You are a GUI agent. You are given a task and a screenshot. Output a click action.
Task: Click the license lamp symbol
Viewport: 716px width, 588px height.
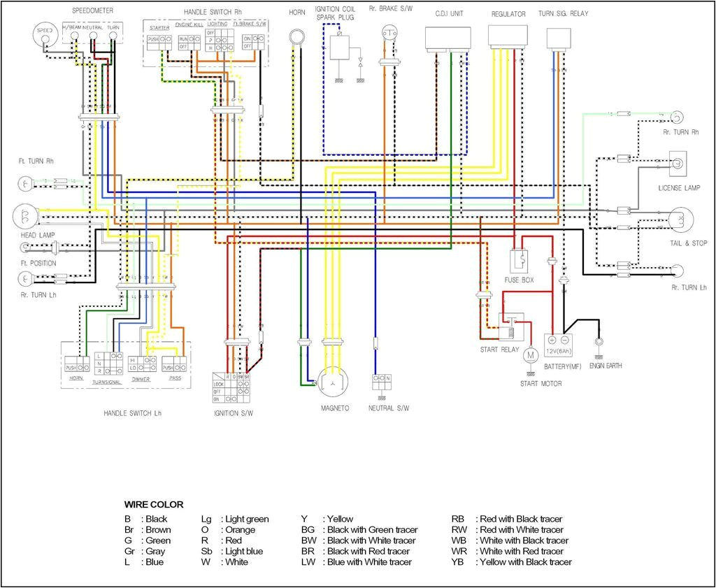tap(679, 163)
